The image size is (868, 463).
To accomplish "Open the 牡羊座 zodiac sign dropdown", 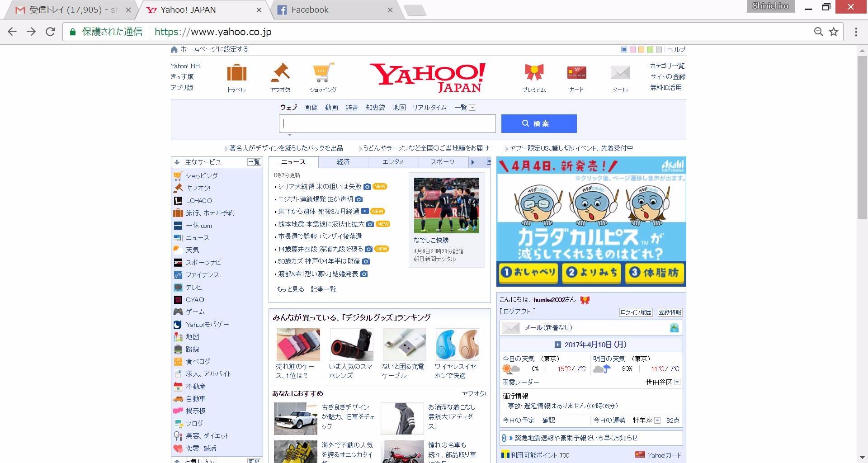I will pos(657,420).
